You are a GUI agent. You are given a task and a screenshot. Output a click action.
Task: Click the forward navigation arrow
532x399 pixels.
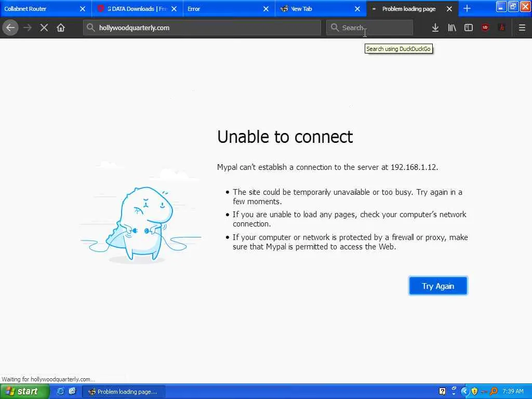click(28, 28)
